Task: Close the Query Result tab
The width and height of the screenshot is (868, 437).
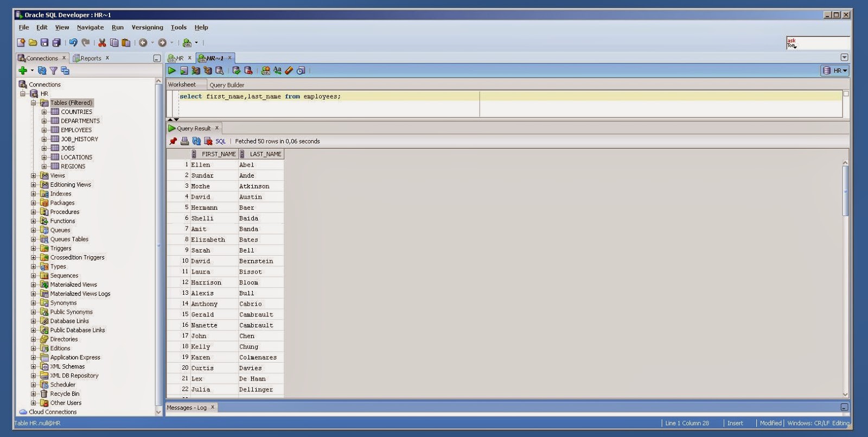Action: 217,128
